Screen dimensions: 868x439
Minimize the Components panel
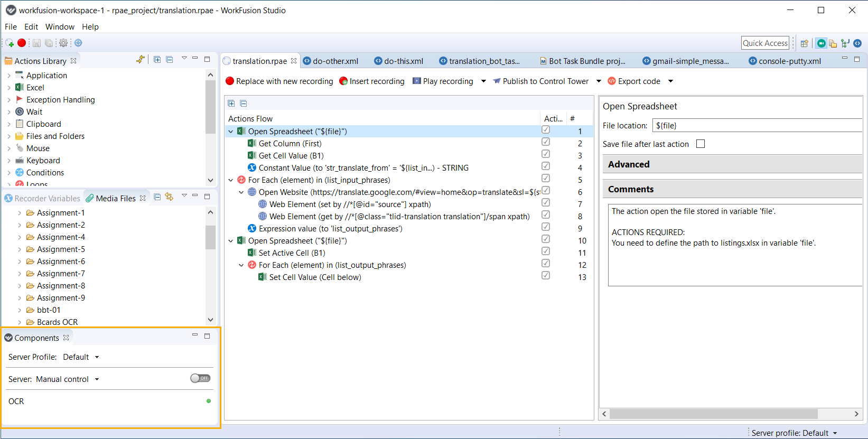pyautogui.click(x=195, y=335)
